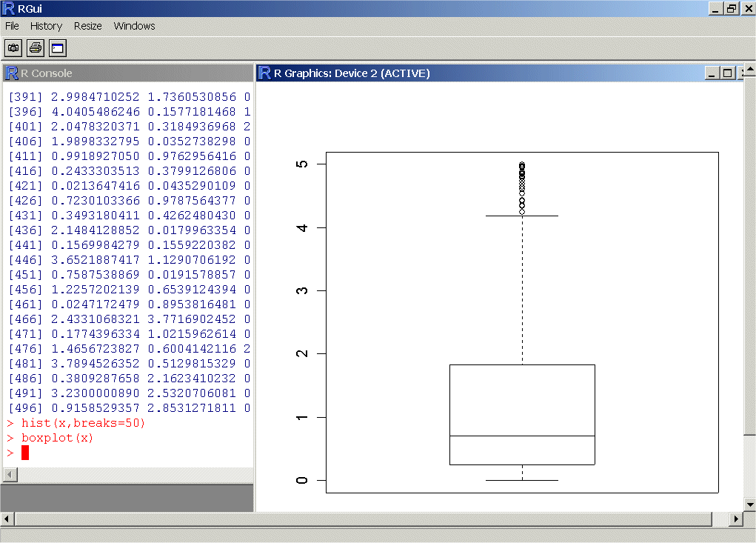
Task: Click the R logo icon of R Graphics window
Action: tap(264, 73)
